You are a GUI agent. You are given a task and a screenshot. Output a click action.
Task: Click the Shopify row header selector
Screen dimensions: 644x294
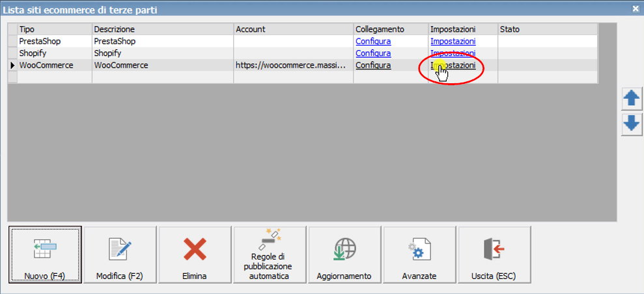tap(13, 53)
